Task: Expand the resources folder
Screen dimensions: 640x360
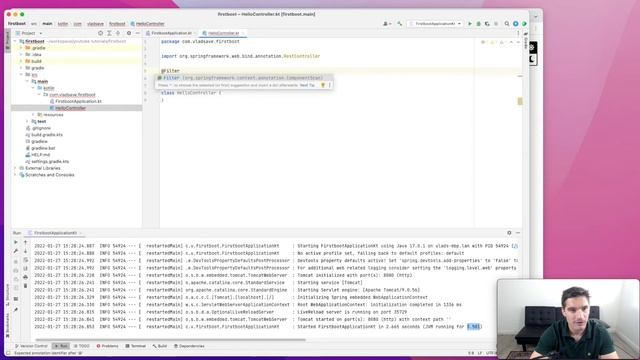Action: pos(33,115)
